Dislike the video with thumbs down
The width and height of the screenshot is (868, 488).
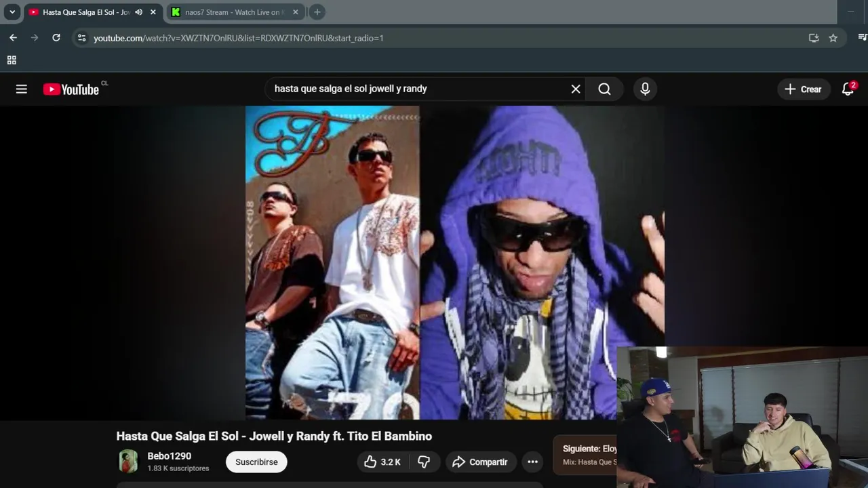(x=424, y=462)
